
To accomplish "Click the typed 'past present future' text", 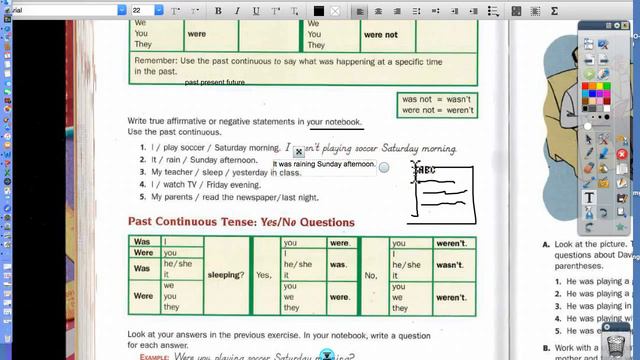I will [x=215, y=82].
